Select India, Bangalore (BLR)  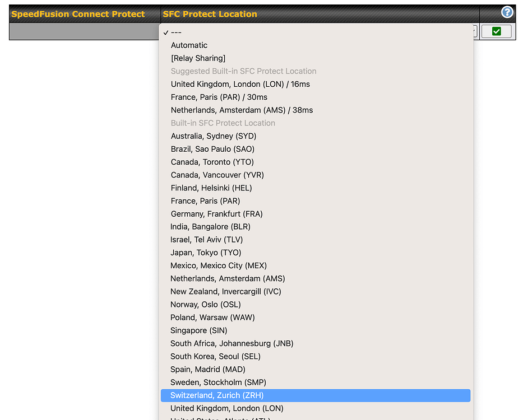click(316, 227)
